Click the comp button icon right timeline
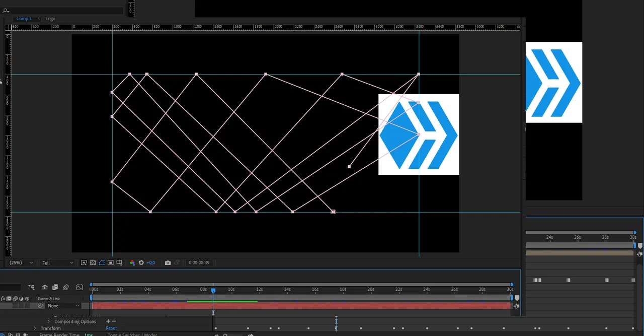Viewport: 644px width, 336px height. (x=640, y=254)
